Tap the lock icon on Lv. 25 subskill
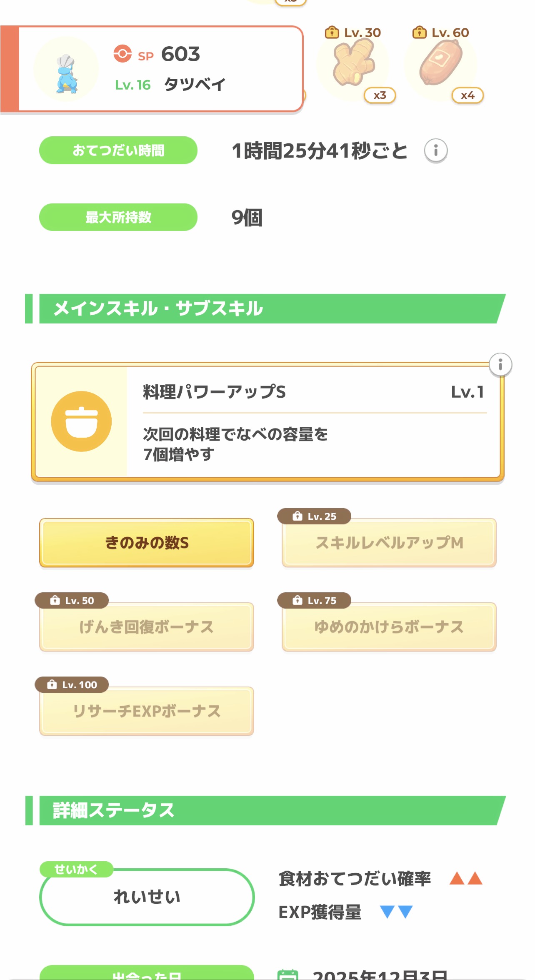The image size is (535, 980). tap(297, 516)
